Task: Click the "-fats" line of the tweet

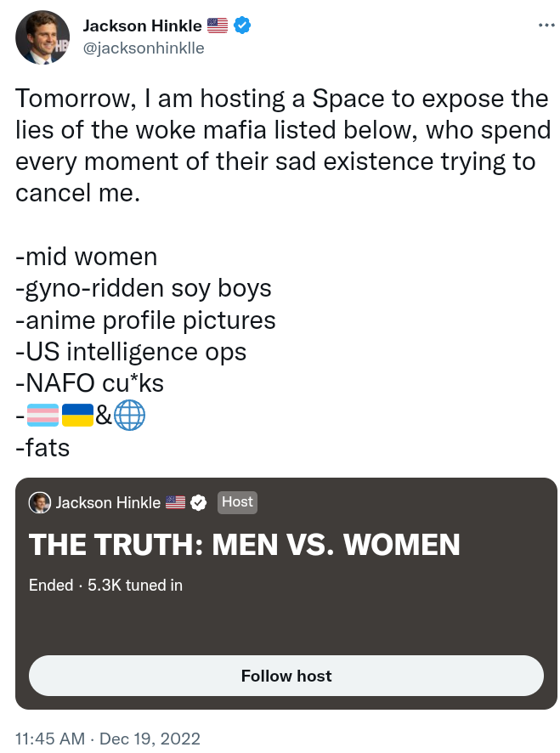Action: click(42, 446)
